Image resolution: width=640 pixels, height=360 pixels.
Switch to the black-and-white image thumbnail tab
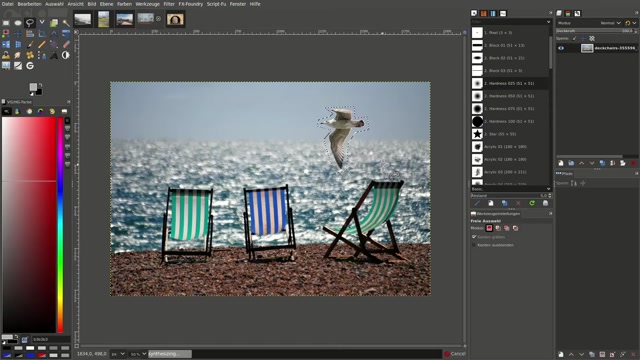tap(83, 19)
